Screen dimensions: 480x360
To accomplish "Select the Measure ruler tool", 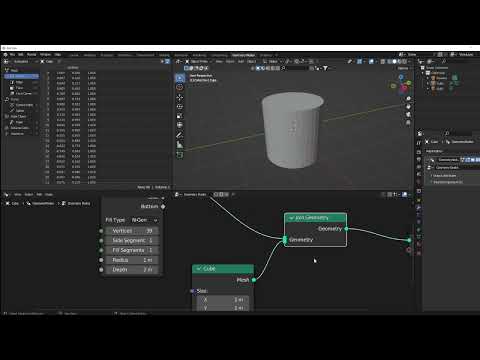I will click(180, 145).
